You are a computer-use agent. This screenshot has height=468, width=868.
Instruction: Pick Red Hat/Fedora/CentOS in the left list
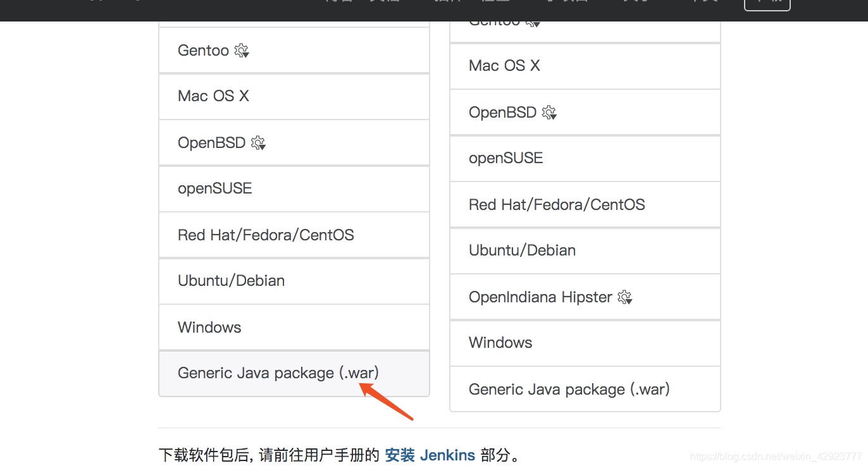tap(294, 235)
